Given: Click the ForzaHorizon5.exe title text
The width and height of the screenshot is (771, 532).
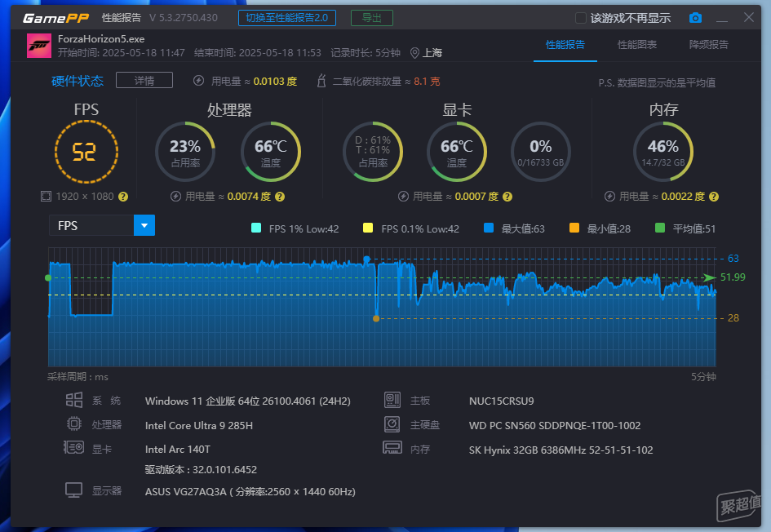Looking at the screenshot, I should point(101,39).
